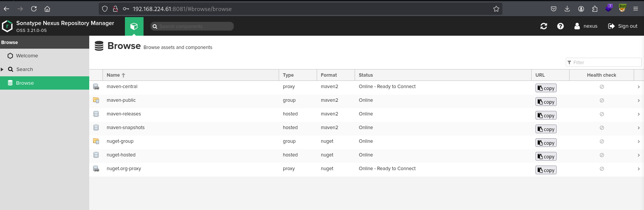This screenshot has width=644, height=210.
Task: Open Welcome in the sidebar
Action: pos(44,56)
